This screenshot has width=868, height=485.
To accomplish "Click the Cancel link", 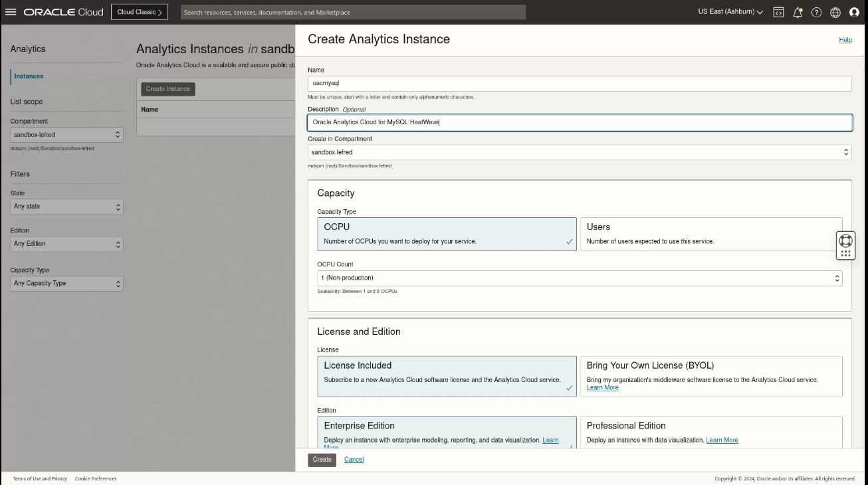I will point(354,460).
